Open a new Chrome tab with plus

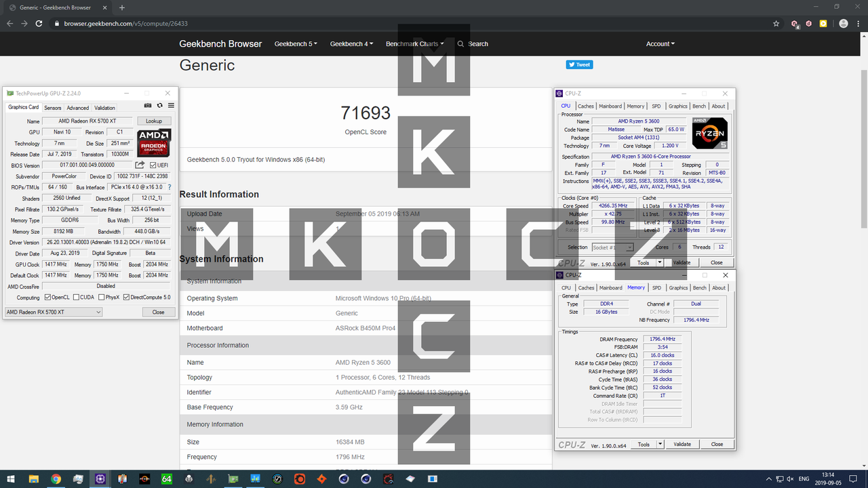coord(122,7)
